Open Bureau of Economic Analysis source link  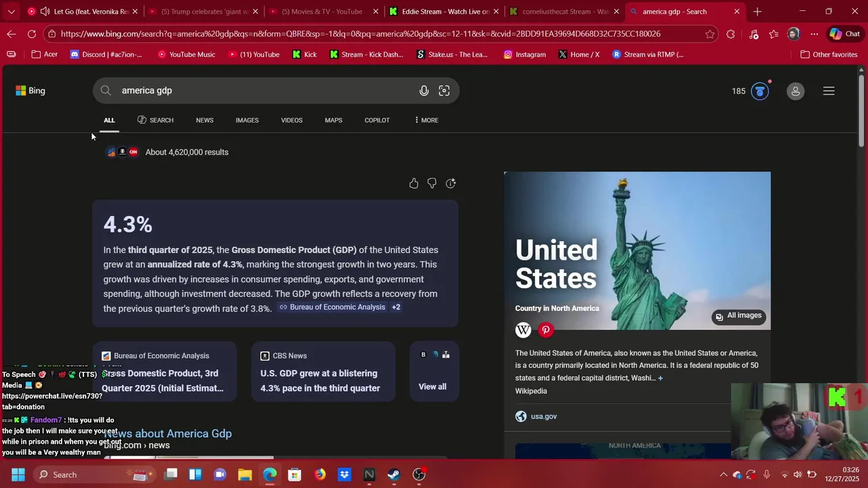coord(332,307)
